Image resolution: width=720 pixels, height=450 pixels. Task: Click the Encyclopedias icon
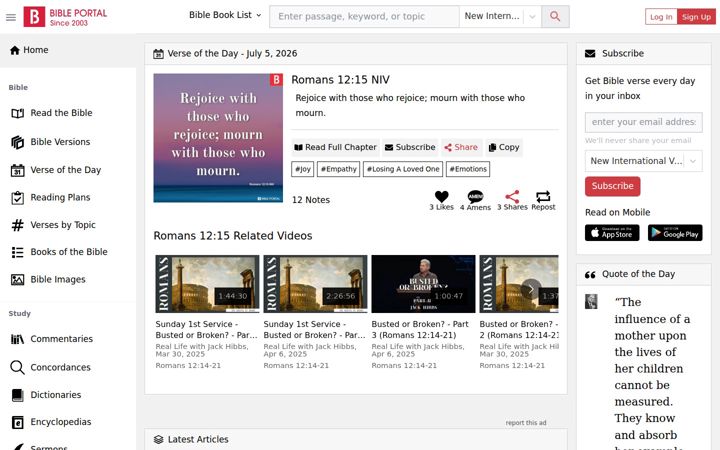pyautogui.click(x=17, y=422)
